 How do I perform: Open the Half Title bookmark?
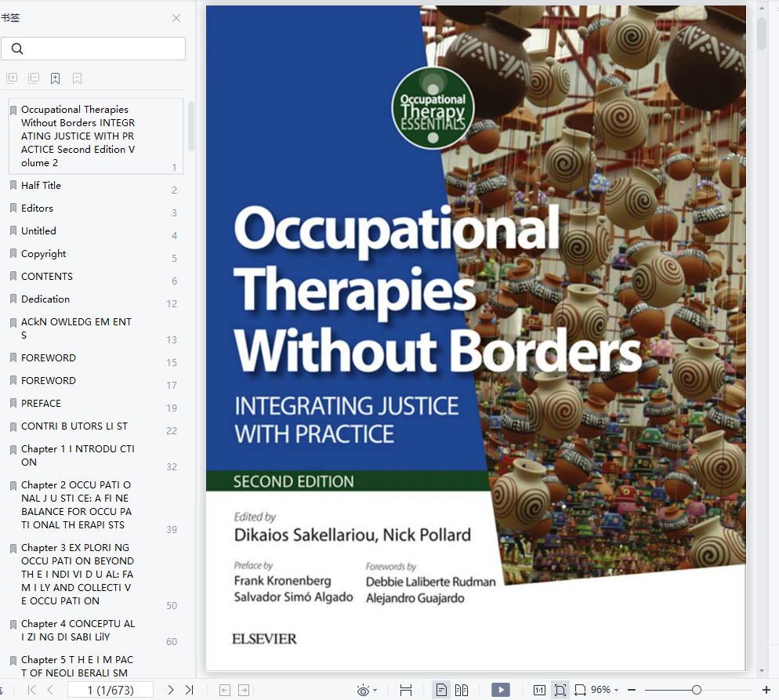(42, 185)
